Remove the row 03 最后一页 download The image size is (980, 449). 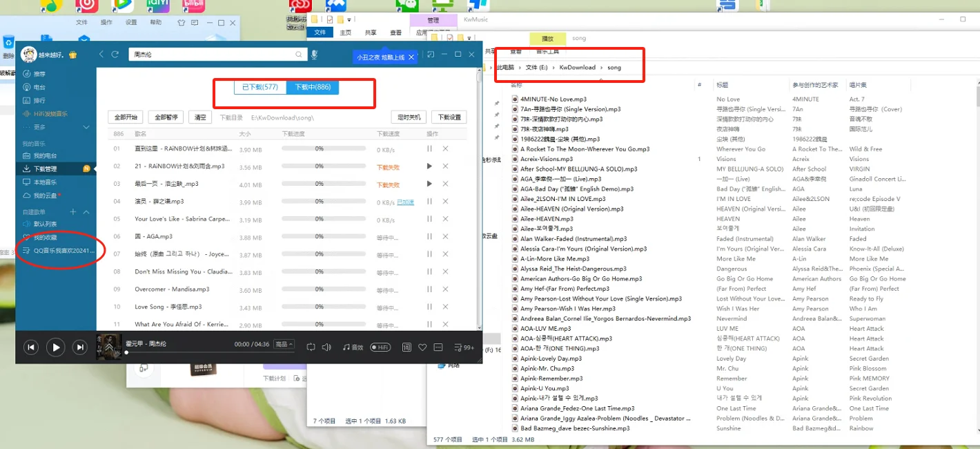(x=445, y=184)
